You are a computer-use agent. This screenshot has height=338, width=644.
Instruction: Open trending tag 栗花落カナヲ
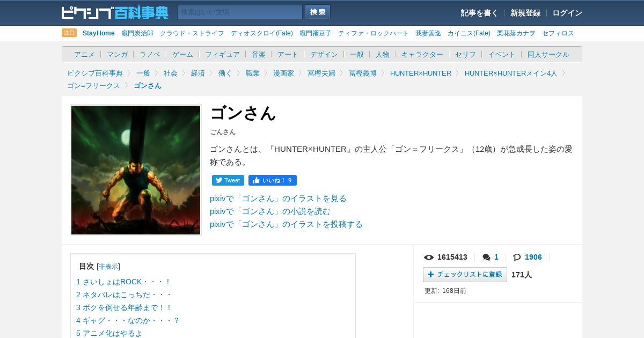tap(516, 33)
